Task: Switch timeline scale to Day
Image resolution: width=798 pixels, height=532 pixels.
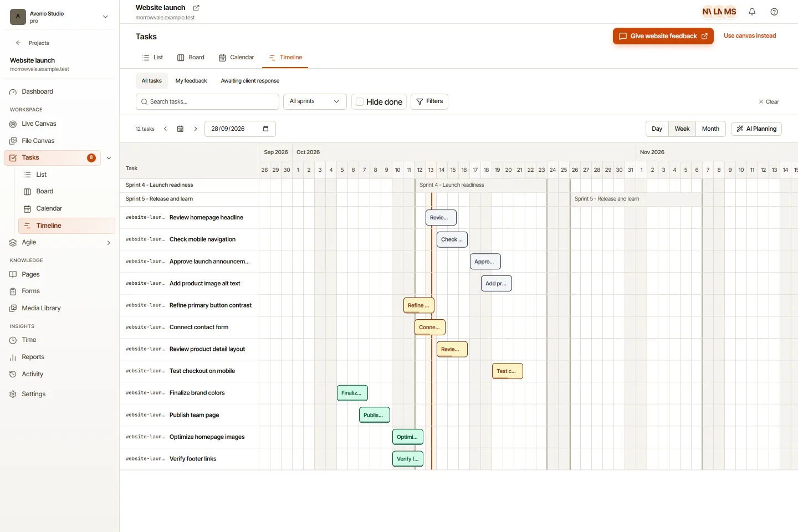Action: pyautogui.click(x=657, y=129)
